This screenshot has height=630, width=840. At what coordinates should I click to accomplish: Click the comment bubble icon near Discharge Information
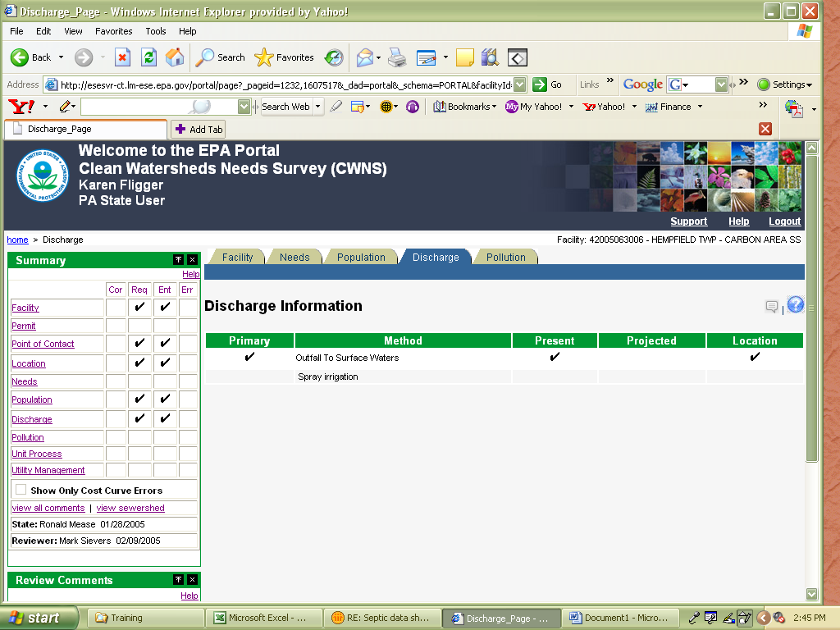coord(771,307)
